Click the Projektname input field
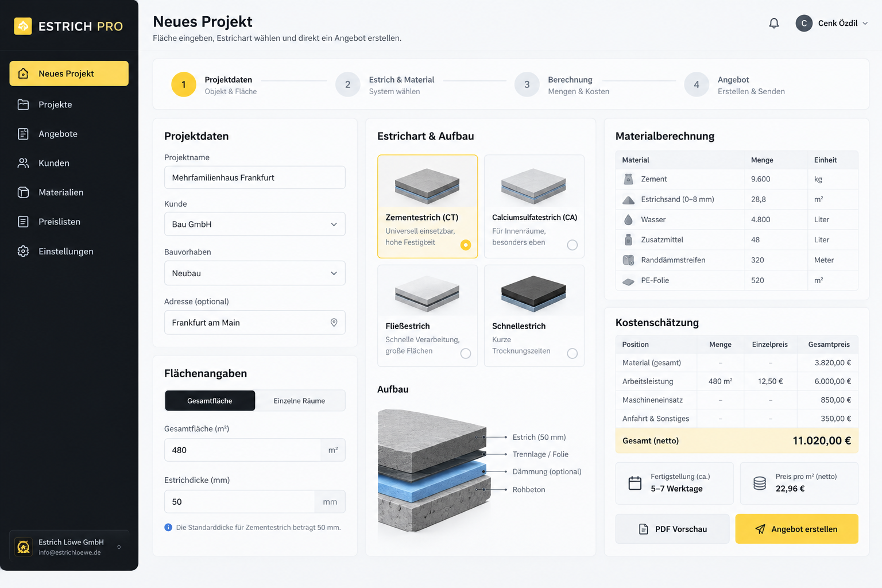 (x=255, y=177)
